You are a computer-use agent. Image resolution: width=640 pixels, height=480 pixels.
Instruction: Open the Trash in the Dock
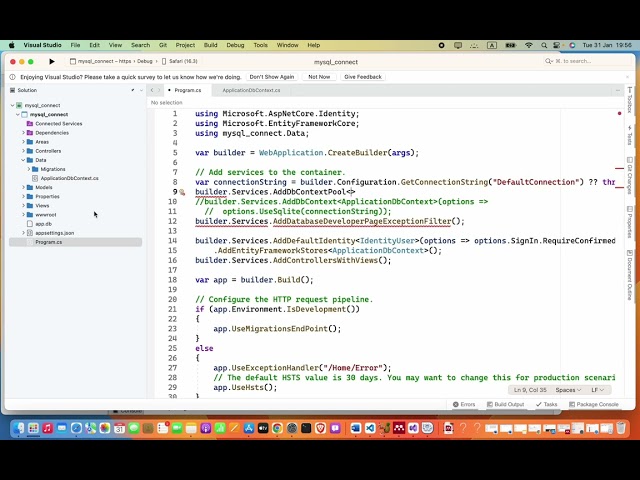click(621, 428)
